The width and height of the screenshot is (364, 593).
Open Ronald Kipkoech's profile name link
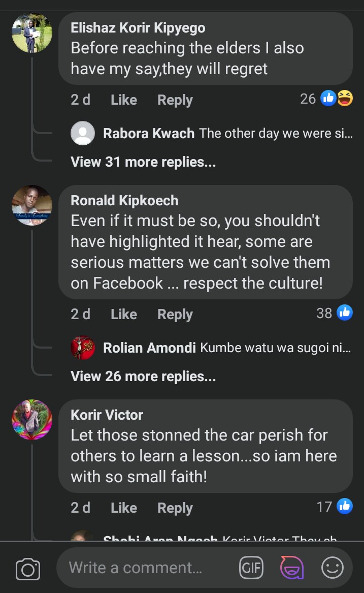[x=124, y=200]
